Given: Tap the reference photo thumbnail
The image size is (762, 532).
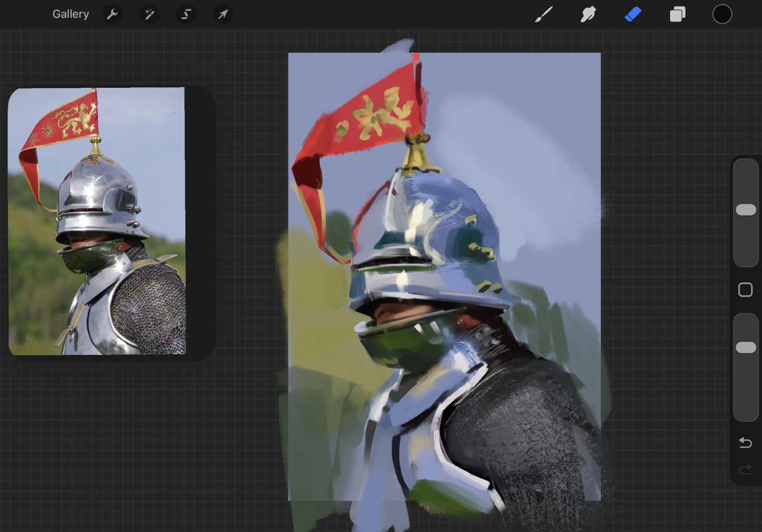Looking at the screenshot, I should coord(97,221).
